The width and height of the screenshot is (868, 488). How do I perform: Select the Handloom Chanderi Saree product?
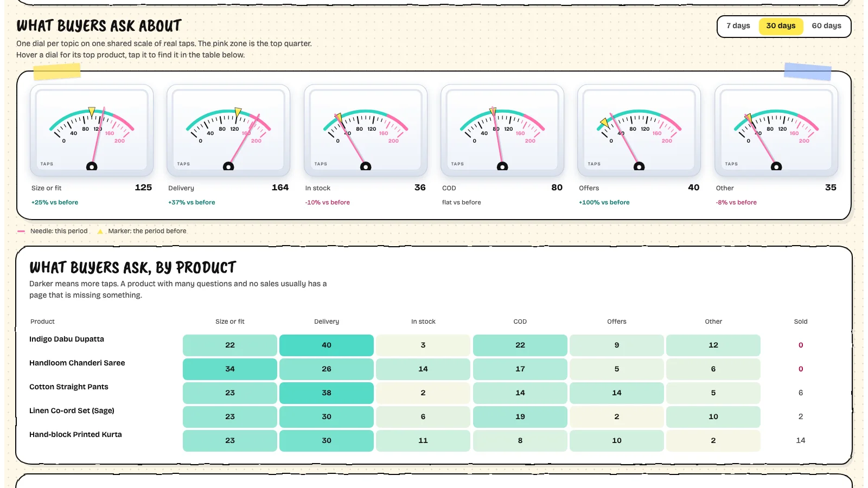[x=77, y=363]
